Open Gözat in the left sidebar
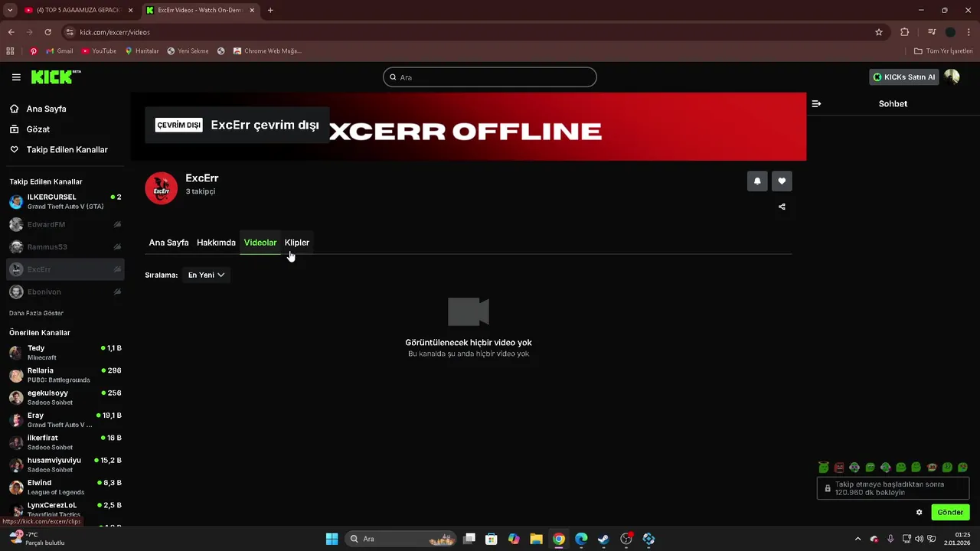The width and height of the screenshot is (980, 551). click(x=38, y=129)
